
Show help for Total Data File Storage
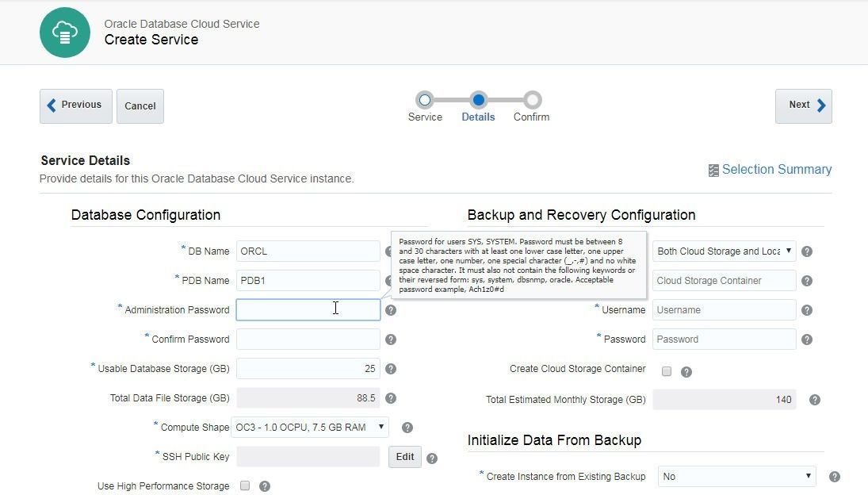pyautogui.click(x=391, y=398)
